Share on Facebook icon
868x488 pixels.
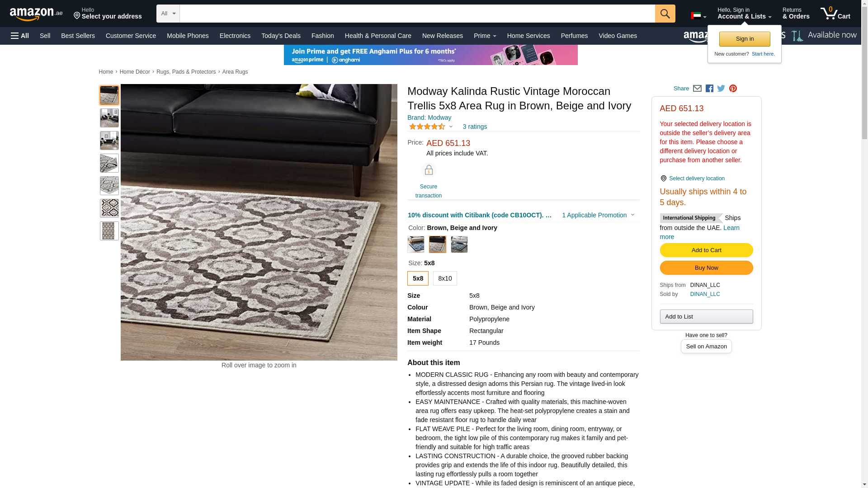[x=709, y=89]
